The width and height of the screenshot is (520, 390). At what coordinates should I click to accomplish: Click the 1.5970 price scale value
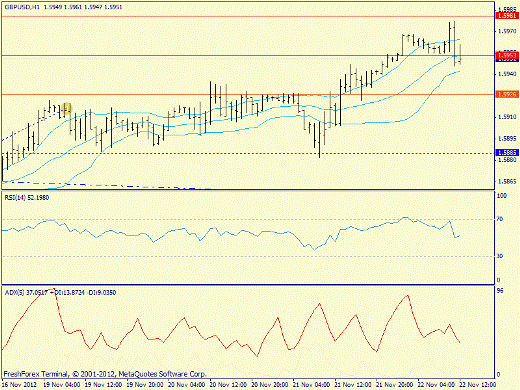[x=507, y=31]
